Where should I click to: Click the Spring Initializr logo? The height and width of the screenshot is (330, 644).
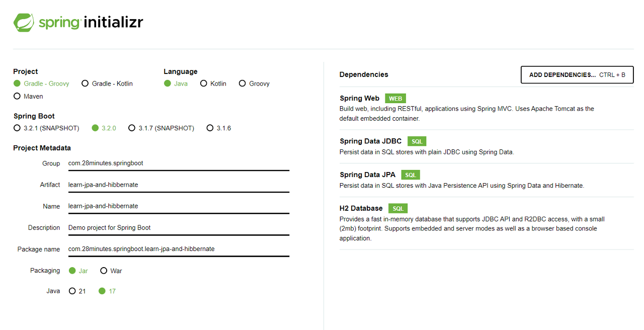point(78,23)
